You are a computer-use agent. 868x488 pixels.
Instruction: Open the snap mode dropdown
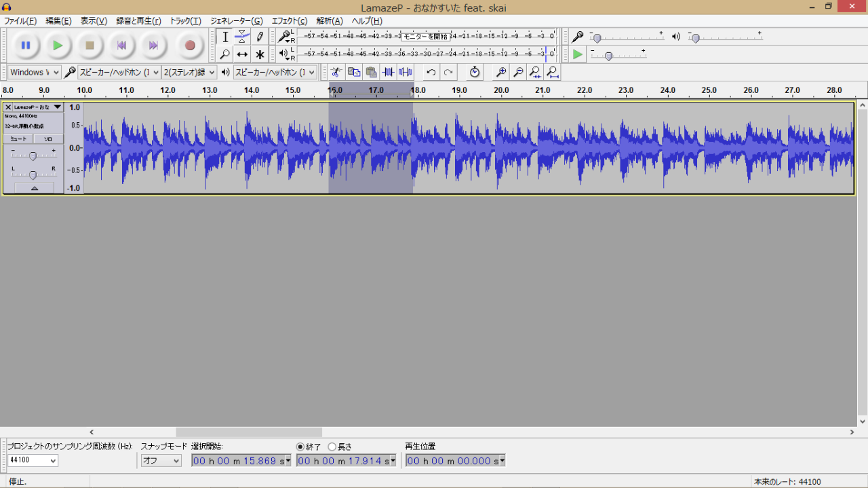pos(161,461)
